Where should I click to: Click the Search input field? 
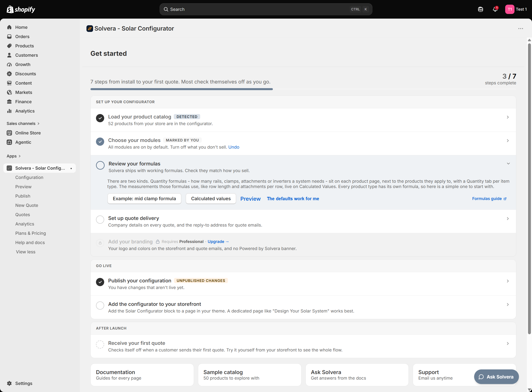coord(266,9)
